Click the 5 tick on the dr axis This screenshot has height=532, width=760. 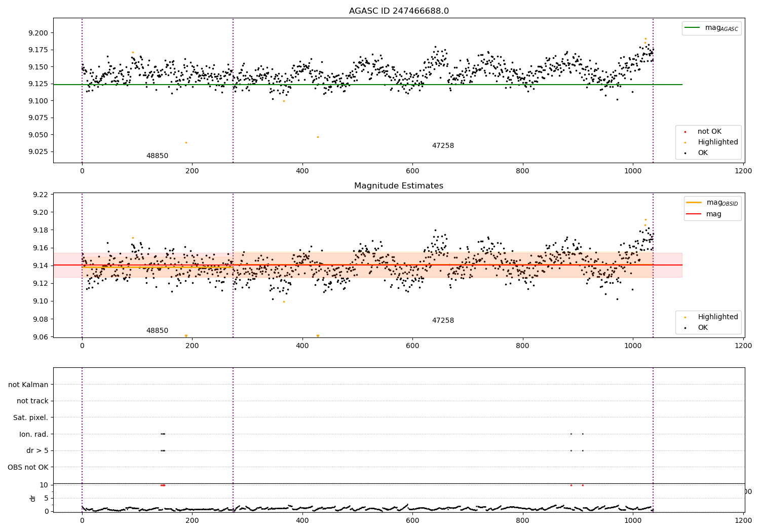pos(47,498)
